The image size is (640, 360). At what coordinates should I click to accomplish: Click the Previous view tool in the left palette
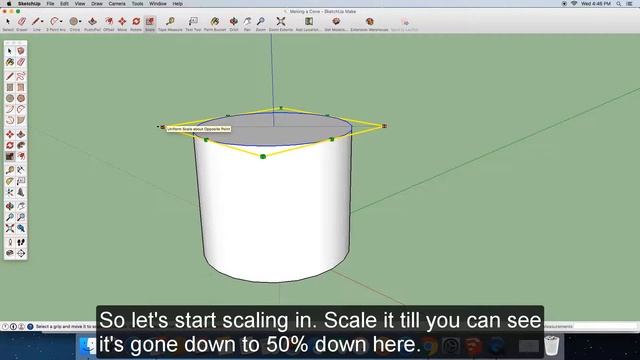coord(21,228)
